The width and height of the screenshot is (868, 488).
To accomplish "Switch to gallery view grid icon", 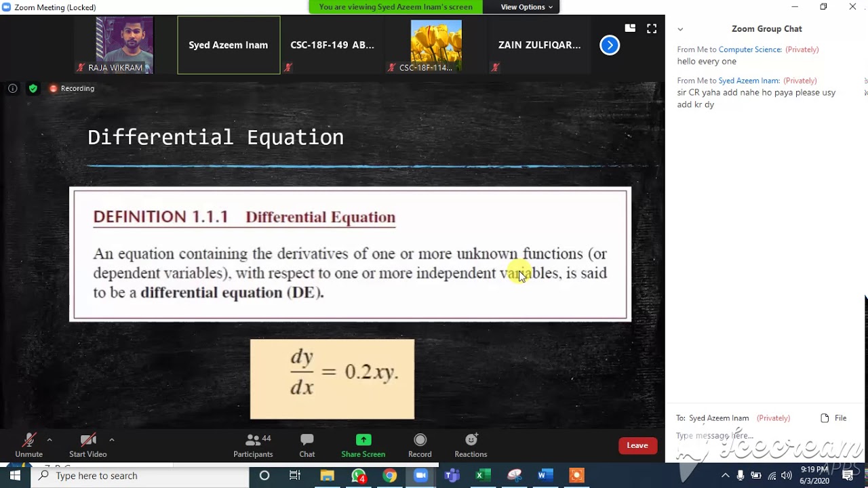I will pos(631,28).
